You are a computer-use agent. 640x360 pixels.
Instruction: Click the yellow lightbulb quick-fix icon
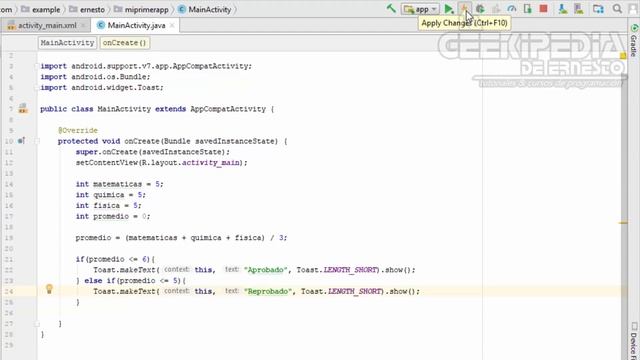tap(49, 289)
